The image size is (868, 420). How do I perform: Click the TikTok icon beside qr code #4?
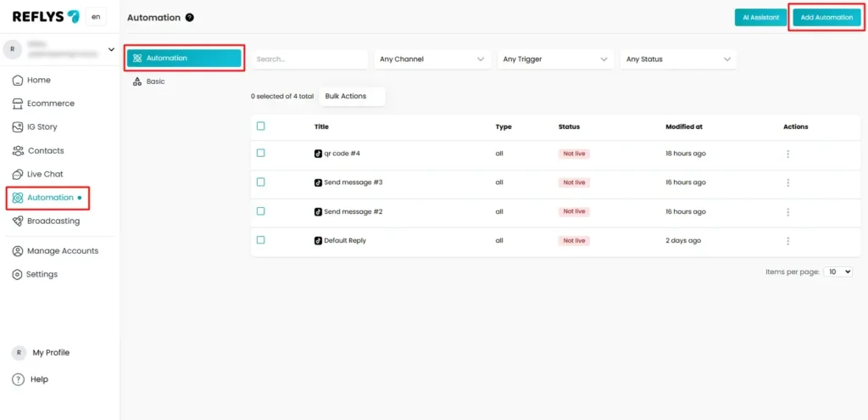(319, 154)
